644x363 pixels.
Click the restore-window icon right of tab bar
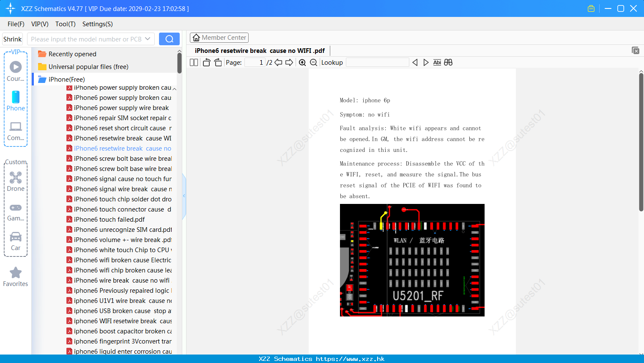[x=636, y=50]
